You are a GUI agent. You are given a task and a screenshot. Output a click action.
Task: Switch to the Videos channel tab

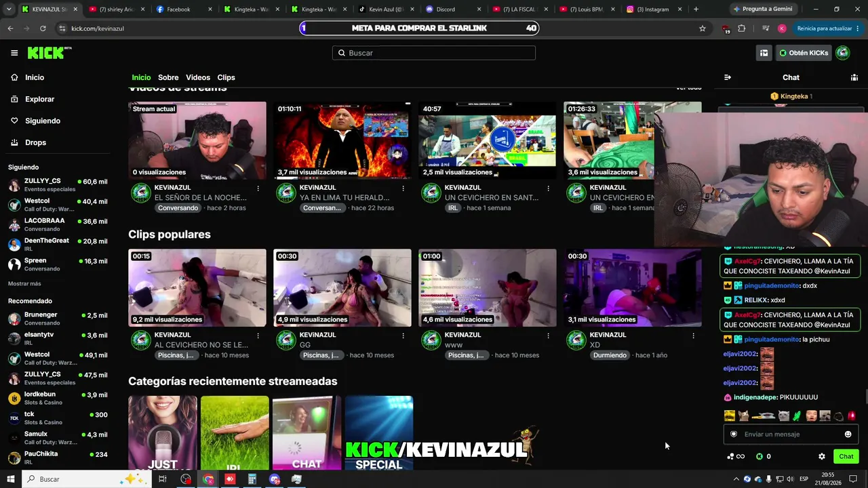pos(198,77)
